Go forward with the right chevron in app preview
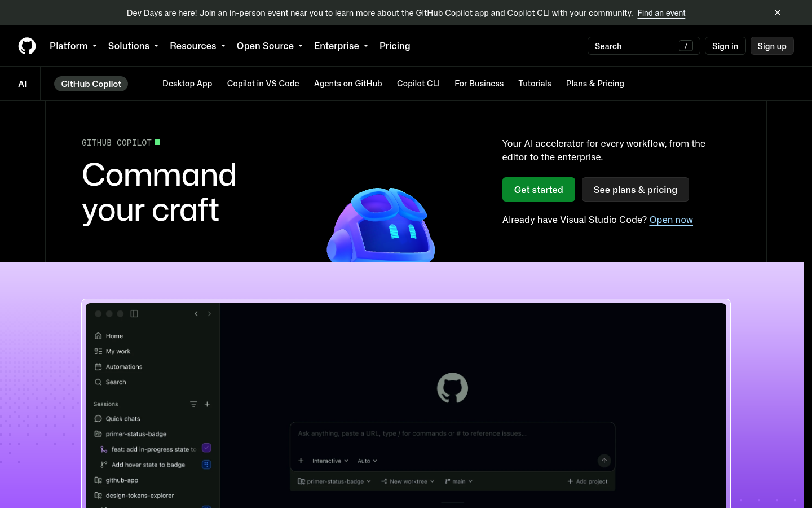Viewport: 812px width, 508px height. coord(209,314)
